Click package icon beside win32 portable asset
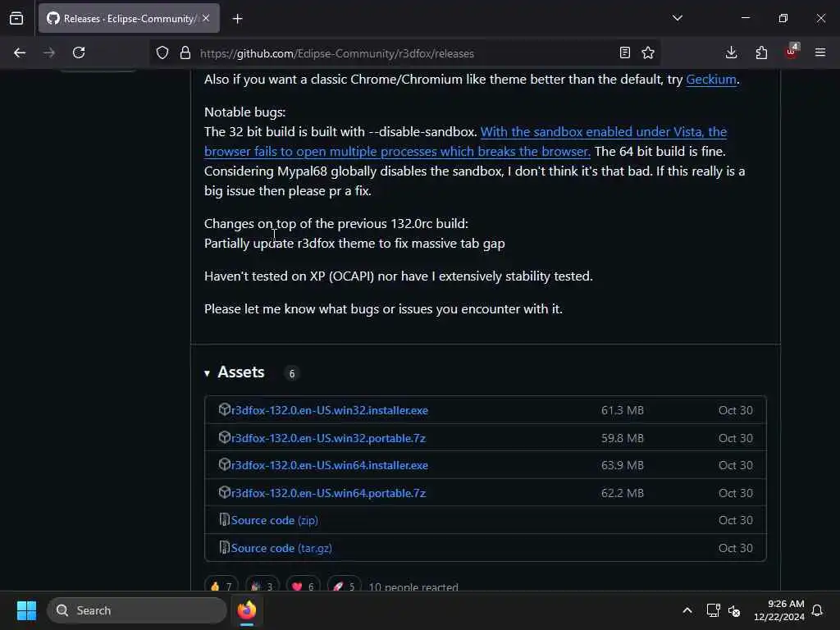This screenshot has height=630, width=840. [x=225, y=438]
